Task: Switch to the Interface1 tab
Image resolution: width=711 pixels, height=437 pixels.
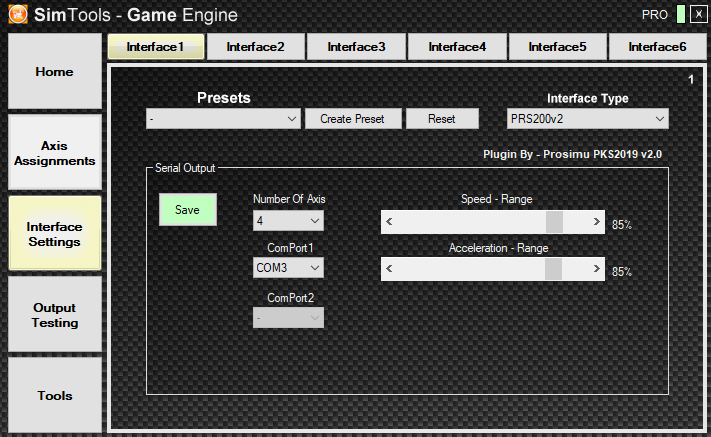Action: coord(156,47)
